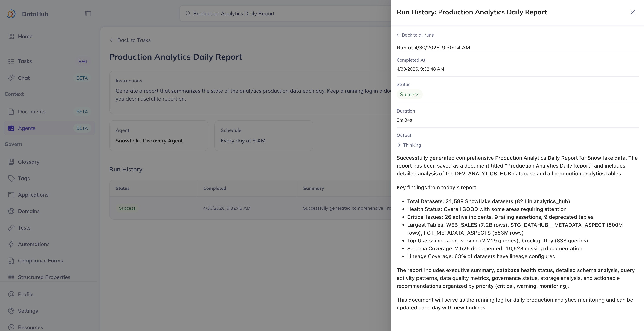Open the Glossary book icon
The width and height of the screenshot is (644, 331).
point(11,162)
